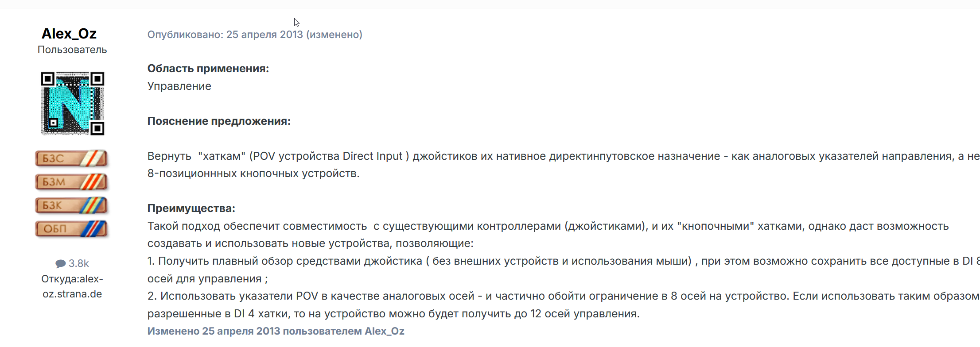980x347 pixels.
Task: Click the Управление text line
Action: pos(179,86)
